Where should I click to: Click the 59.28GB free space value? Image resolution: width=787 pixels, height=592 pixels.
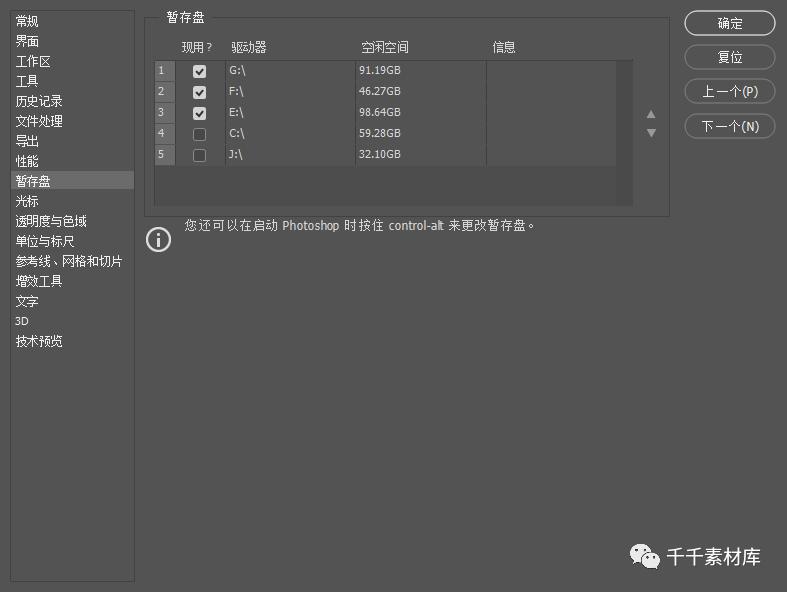[380, 134]
